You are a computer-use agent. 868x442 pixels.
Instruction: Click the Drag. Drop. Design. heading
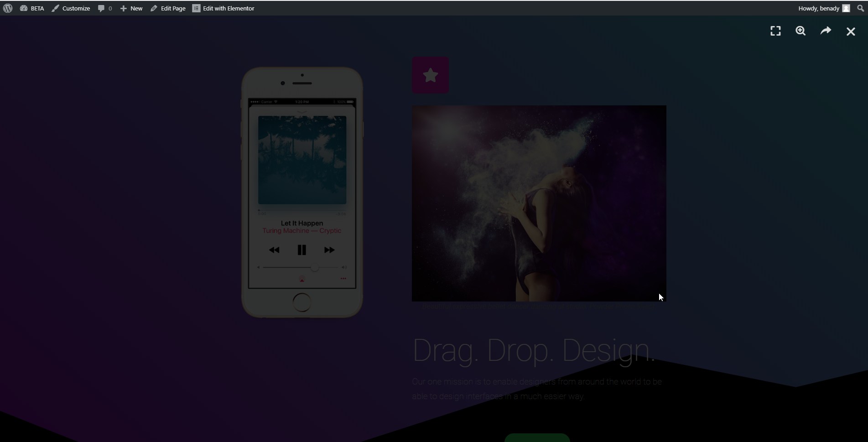click(534, 350)
